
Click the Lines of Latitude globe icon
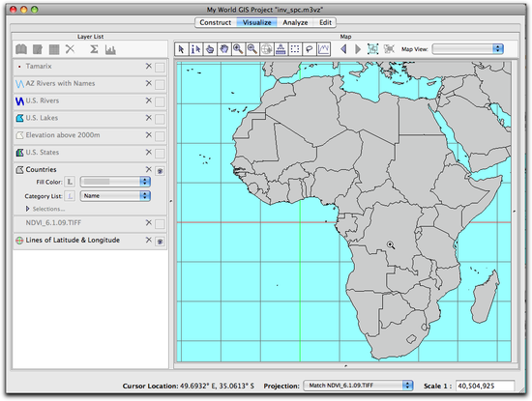19,241
